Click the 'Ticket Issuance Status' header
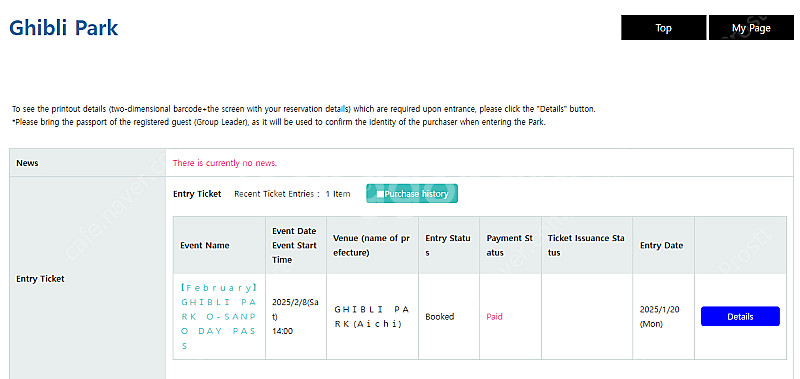 (586, 245)
